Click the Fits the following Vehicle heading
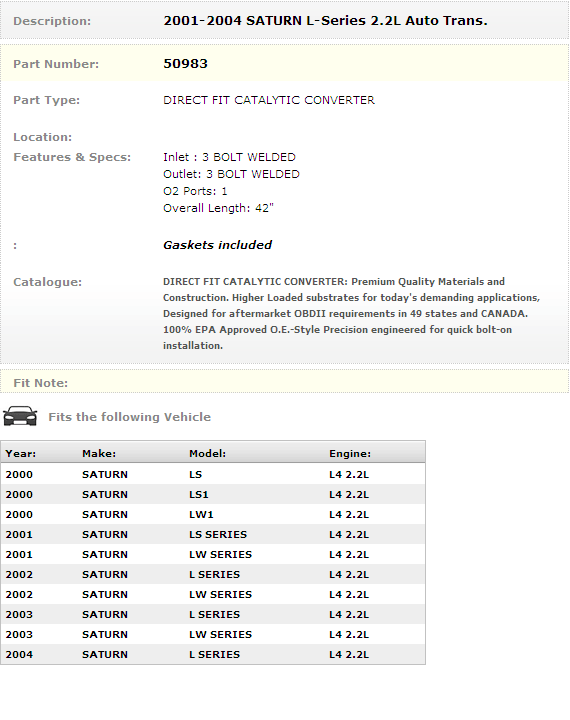This screenshot has width=570, height=720. click(x=130, y=417)
